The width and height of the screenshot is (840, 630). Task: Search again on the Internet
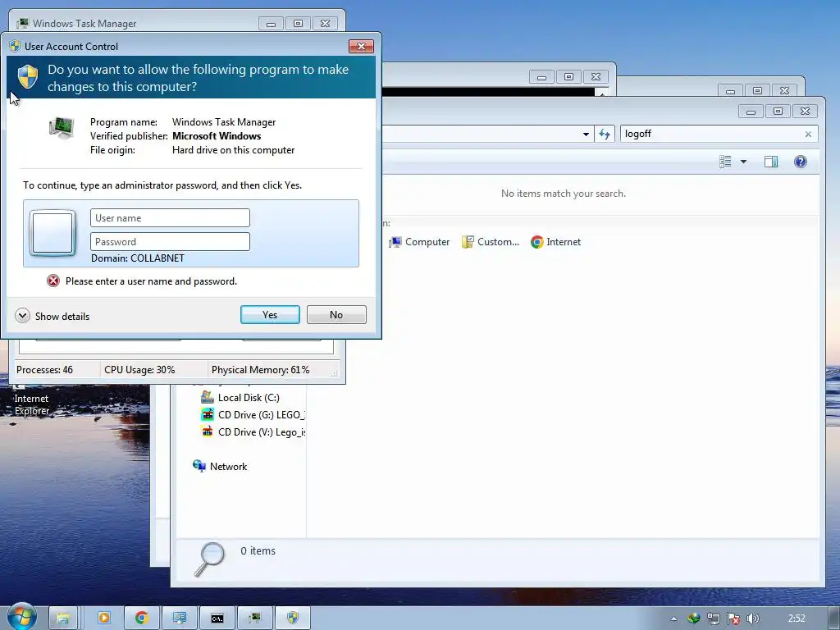(556, 242)
